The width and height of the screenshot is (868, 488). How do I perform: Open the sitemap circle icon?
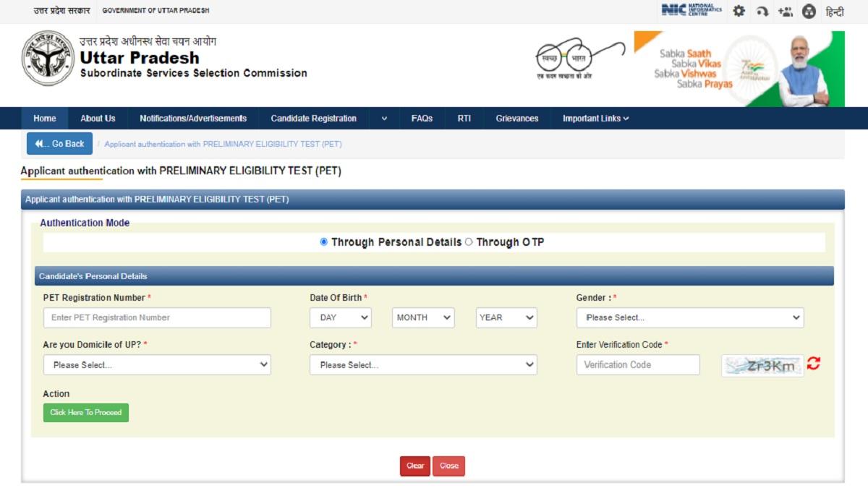(809, 11)
